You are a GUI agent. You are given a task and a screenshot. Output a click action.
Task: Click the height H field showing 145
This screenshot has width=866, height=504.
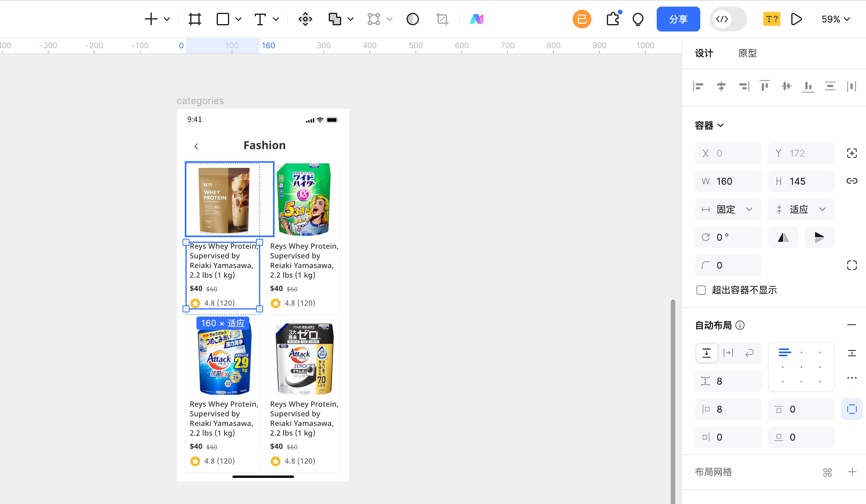point(801,181)
